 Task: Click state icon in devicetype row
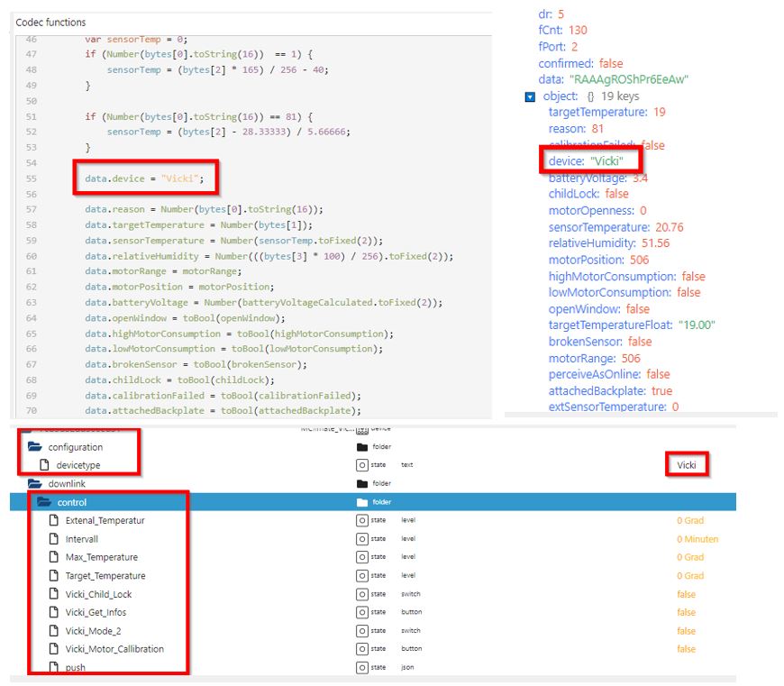(x=362, y=465)
